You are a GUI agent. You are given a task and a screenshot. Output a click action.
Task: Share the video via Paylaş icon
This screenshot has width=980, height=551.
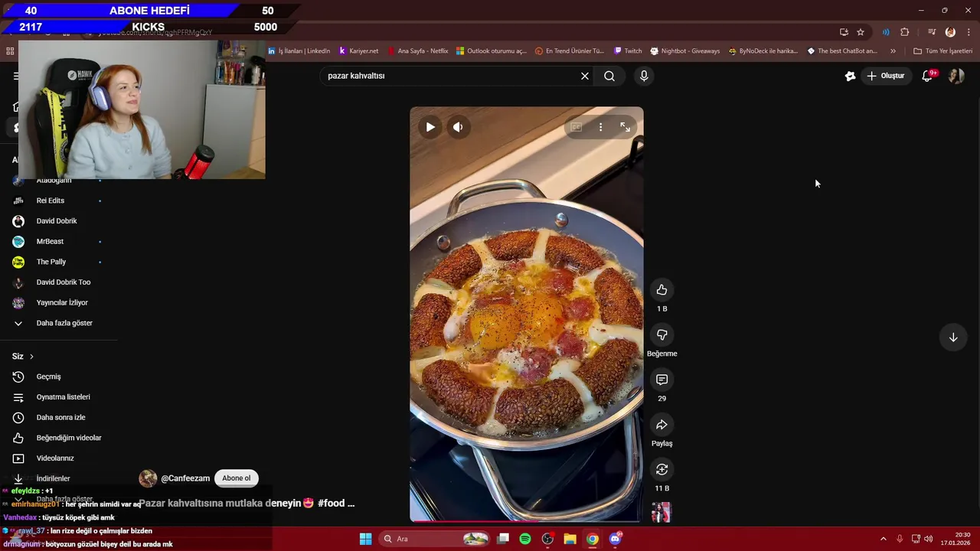click(661, 425)
